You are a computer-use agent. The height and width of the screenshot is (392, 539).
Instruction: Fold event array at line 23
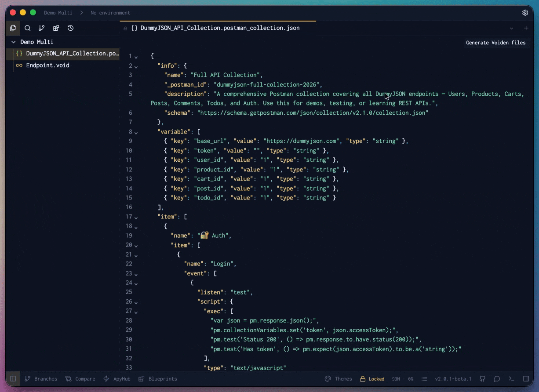click(x=136, y=274)
